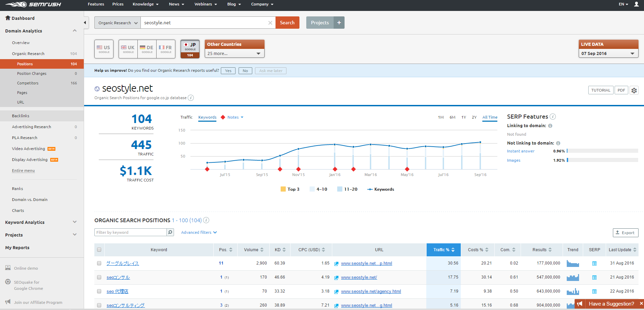Open the TUTORIAL button

click(601, 90)
